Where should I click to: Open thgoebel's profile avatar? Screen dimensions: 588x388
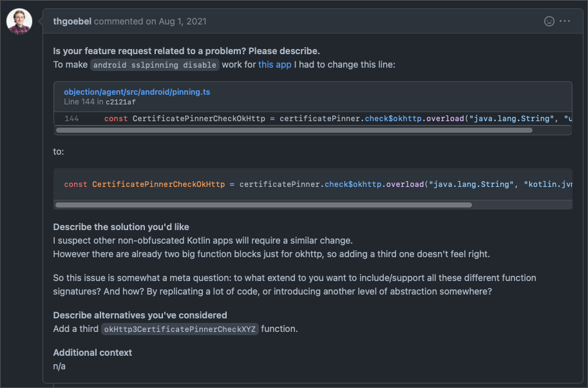coord(19,21)
